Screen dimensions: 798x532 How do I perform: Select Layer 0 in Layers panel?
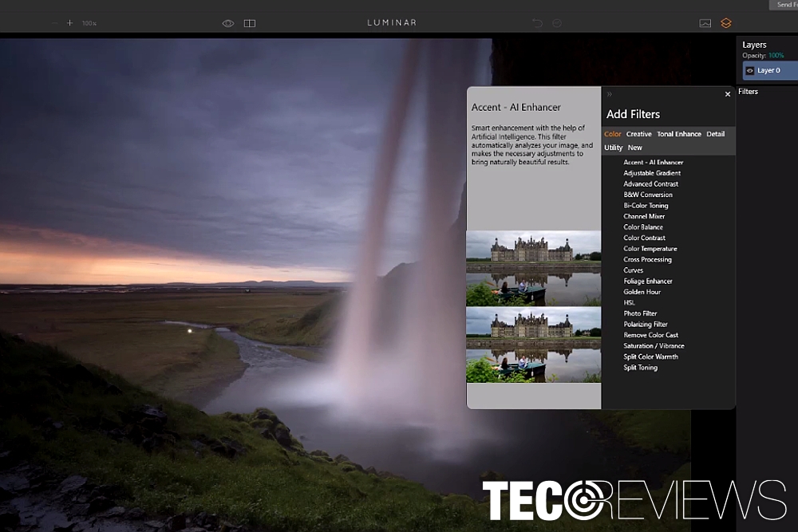[771, 71]
